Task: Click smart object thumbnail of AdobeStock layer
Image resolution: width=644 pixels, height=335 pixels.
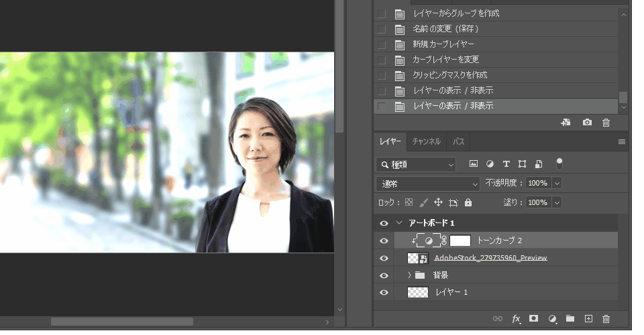Action: [418, 258]
